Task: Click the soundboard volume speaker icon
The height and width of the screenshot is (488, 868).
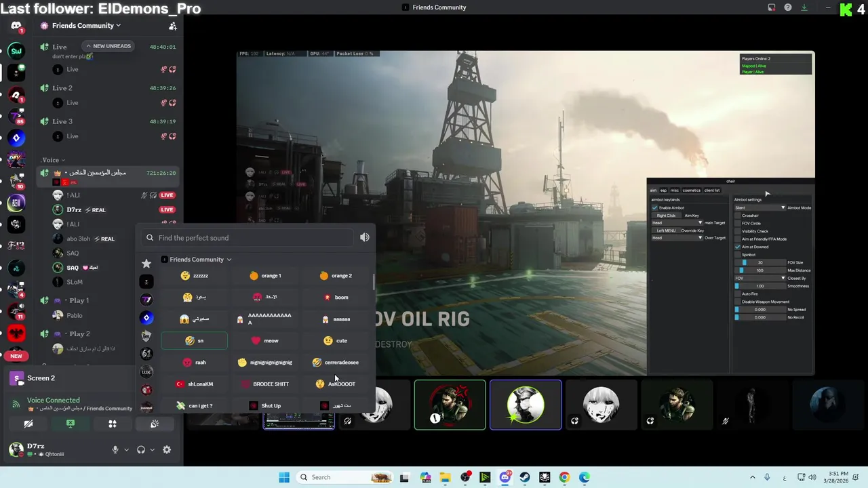Action: pyautogui.click(x=365, y=237)
